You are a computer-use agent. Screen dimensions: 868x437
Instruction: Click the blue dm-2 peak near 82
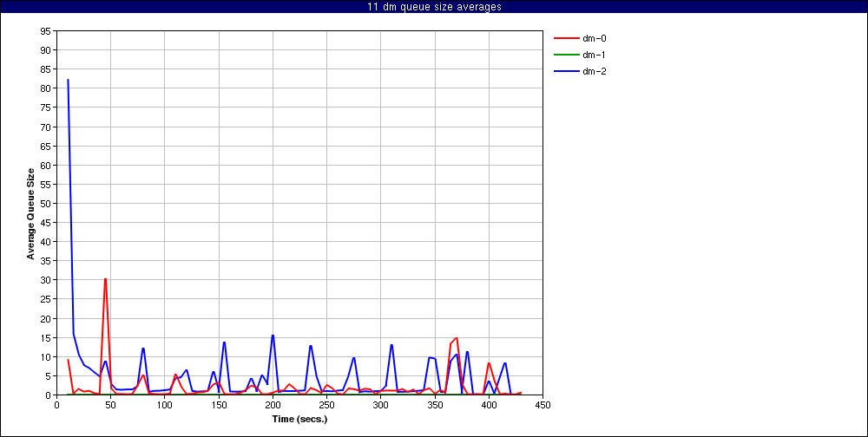[x=68, y=81]
